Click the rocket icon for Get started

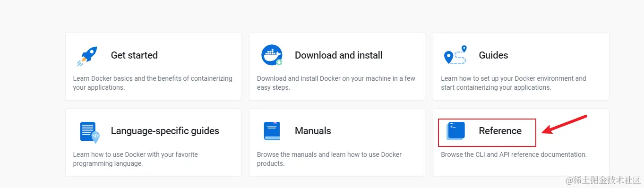tap(87, 56)
